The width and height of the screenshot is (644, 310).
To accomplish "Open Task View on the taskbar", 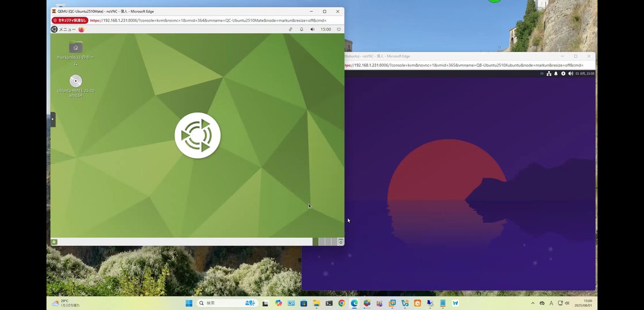I will tap(265, 304).
